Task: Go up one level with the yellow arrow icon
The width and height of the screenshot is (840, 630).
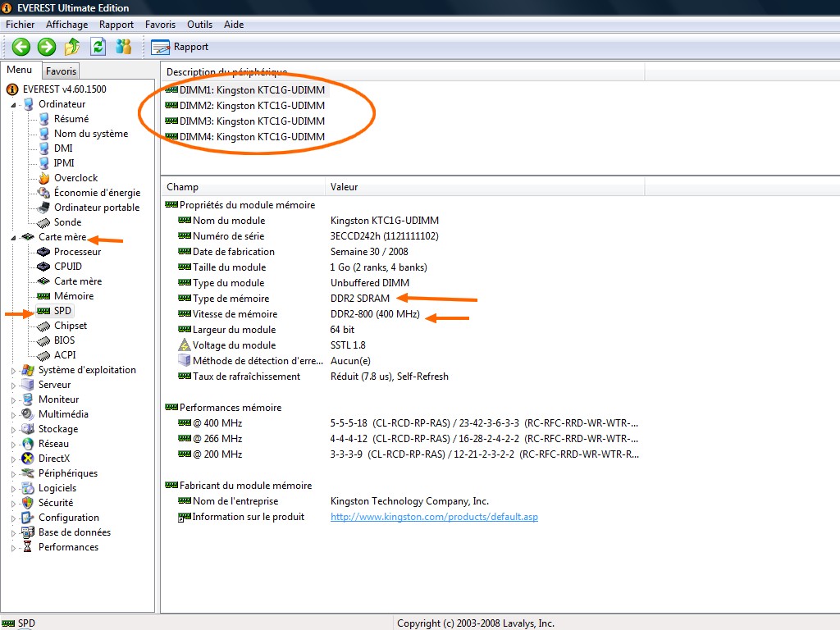Action: pos(72,47)
